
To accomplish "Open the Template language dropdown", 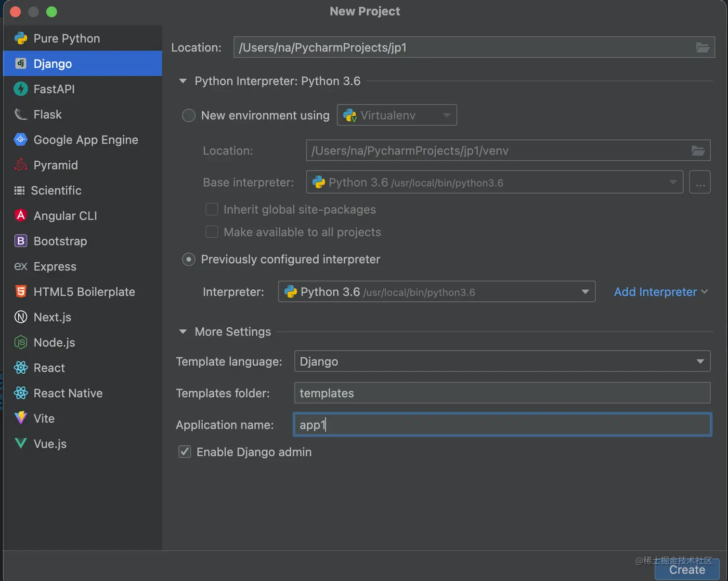I will (700, 362).
